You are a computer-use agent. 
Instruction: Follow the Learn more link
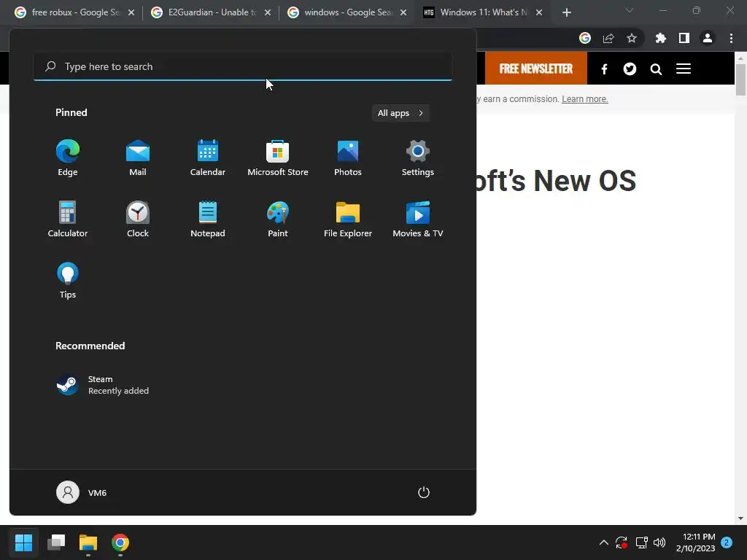(584, 99)
